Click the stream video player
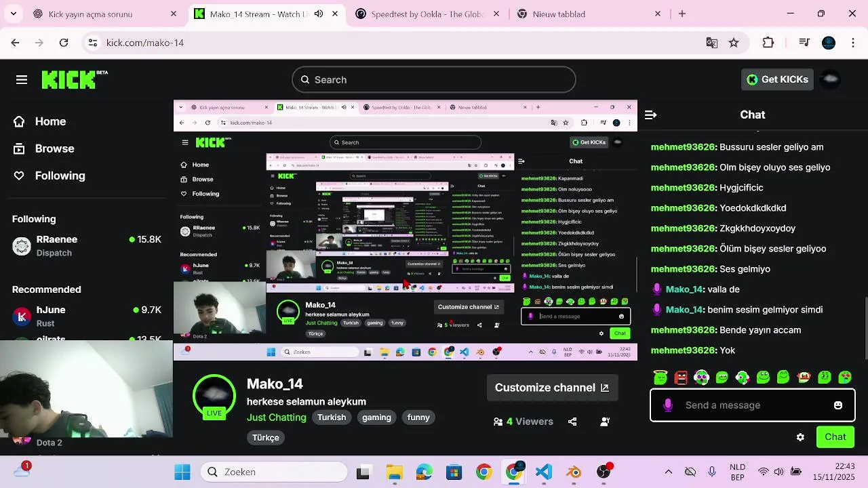868x488 pixels. [x=406, y=230]
